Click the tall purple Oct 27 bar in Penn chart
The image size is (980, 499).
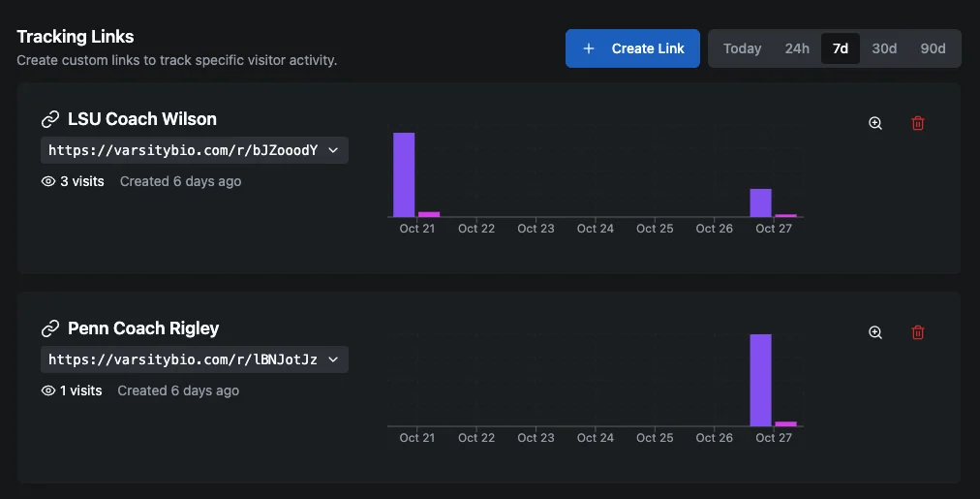pyautogui.click(x=760, y=380)
